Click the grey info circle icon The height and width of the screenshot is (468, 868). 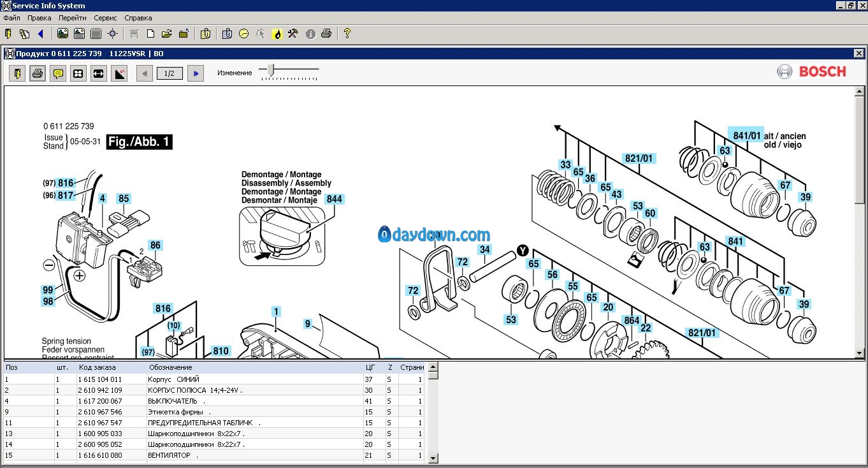point(310,34)
